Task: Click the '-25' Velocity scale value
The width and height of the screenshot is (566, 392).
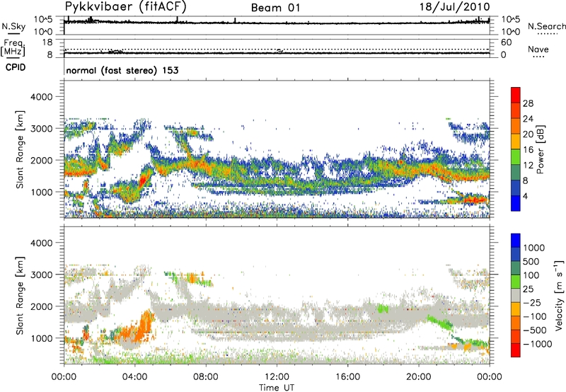Action: 534,302
